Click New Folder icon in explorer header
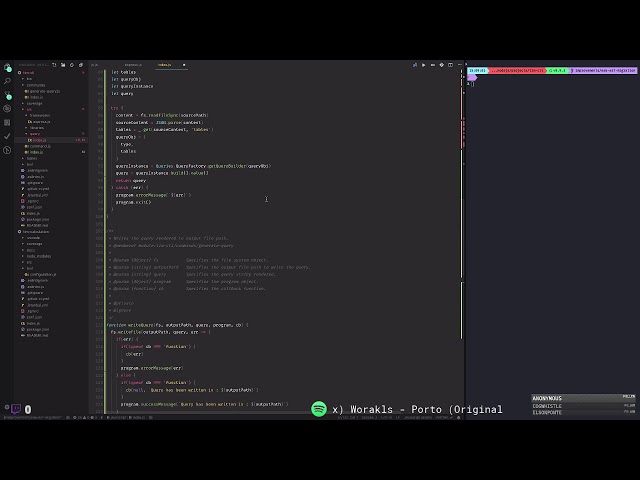Screen dimensions: 640x480 point(63,65)
